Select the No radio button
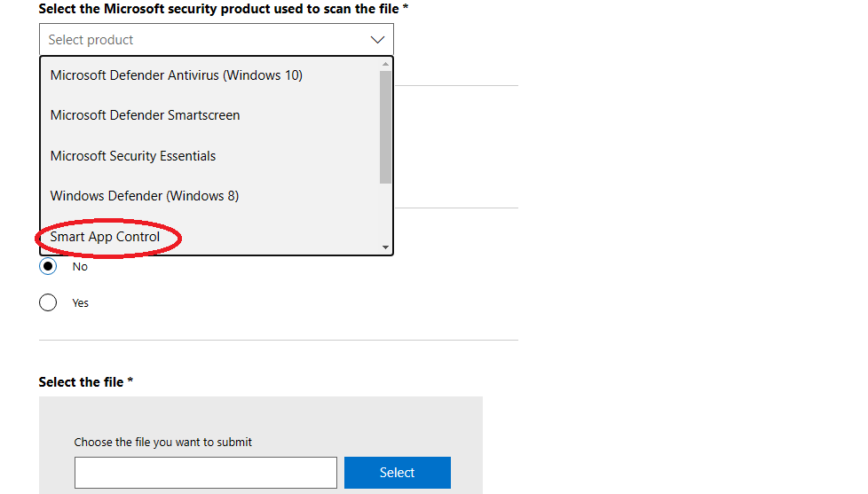This screenshot has height=494, width=868. pyautogui.click(x=48, y=266)
